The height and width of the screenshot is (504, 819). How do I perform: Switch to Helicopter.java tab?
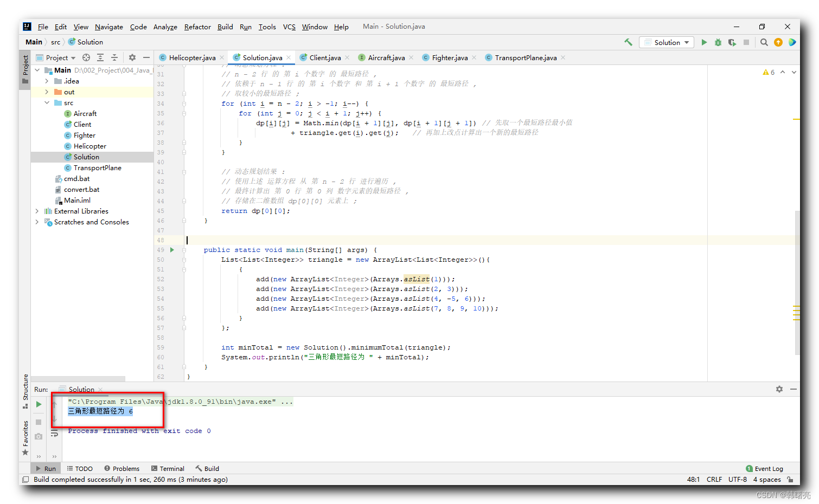(x=192, y=58)
